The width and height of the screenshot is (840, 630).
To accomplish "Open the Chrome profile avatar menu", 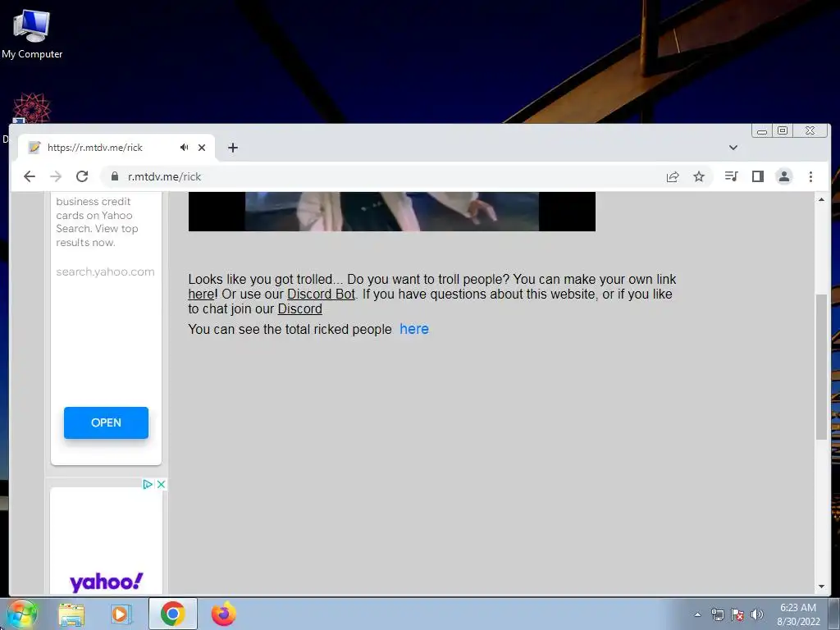I will coord(783,176).
